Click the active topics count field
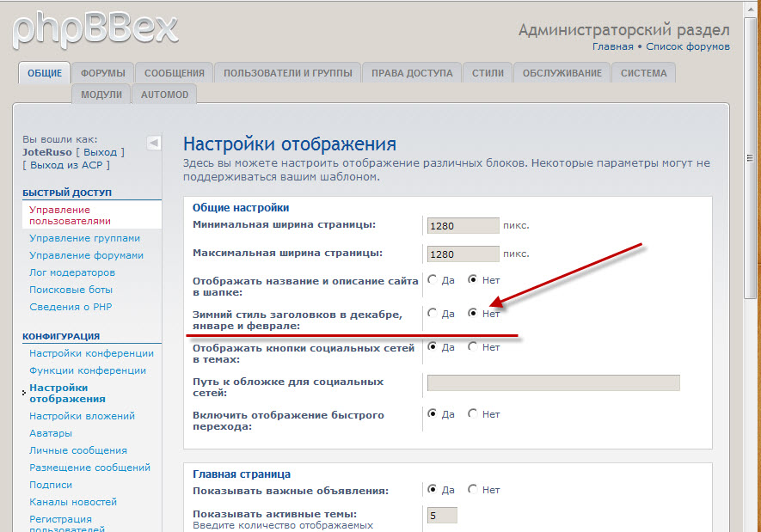This screenshot has height=532, width=761. (x=442, y=516)
